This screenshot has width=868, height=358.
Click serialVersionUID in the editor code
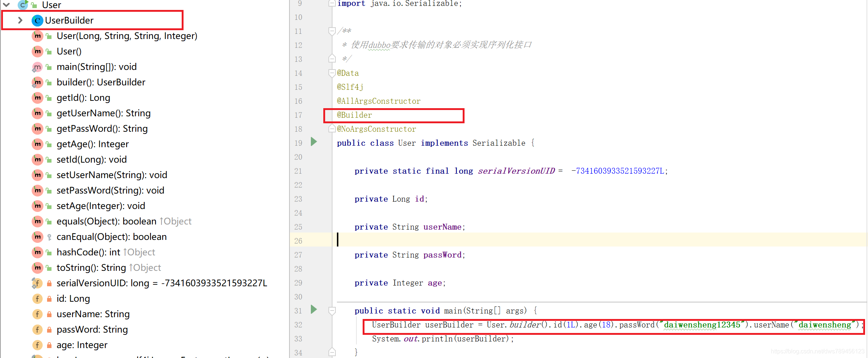click(x=516, y=171)
